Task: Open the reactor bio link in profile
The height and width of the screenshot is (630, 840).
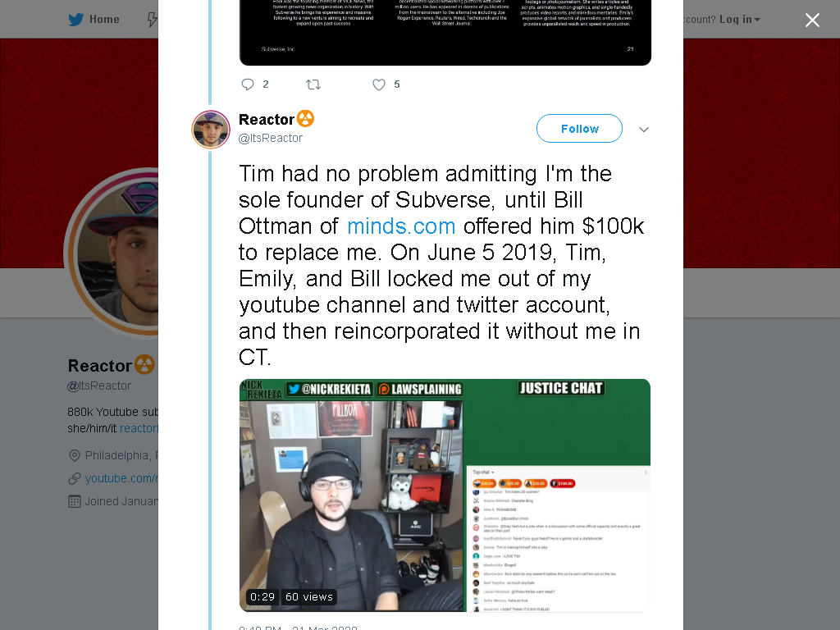Action: coord(139,428)
